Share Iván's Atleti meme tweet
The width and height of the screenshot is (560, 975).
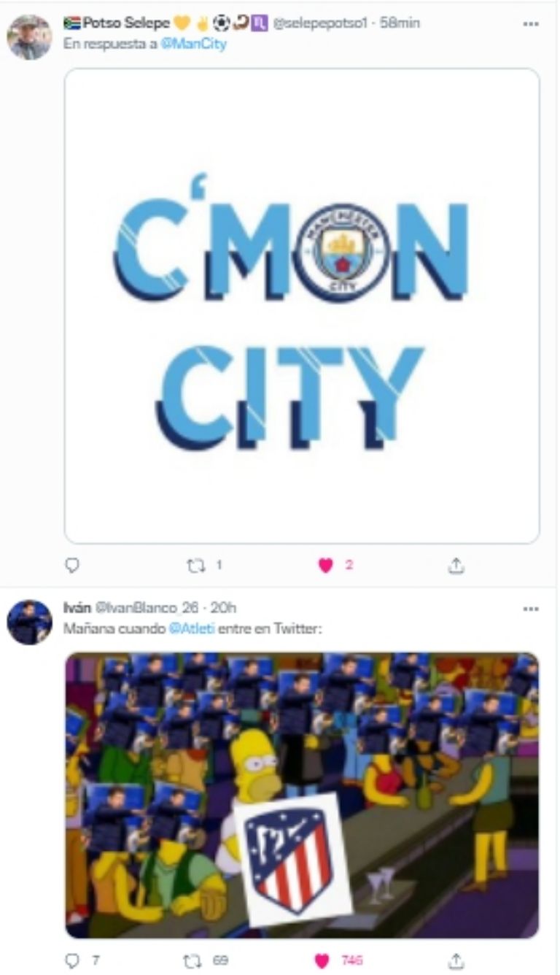pos(456,960)
